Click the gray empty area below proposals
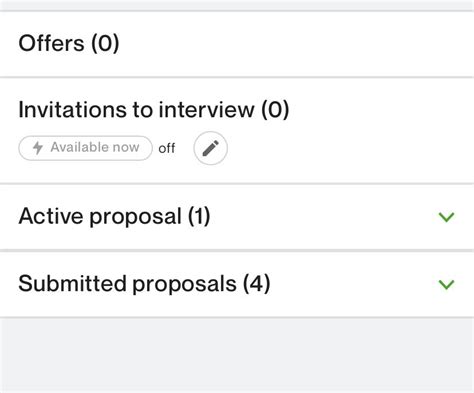Image resolution: width=474 pixels, height=393 pixels. coord(237,355)
